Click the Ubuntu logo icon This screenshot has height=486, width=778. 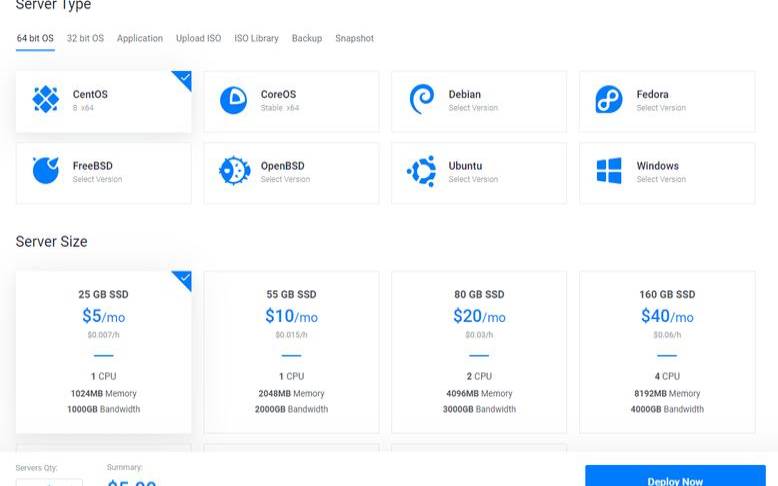tap(422, 171)
